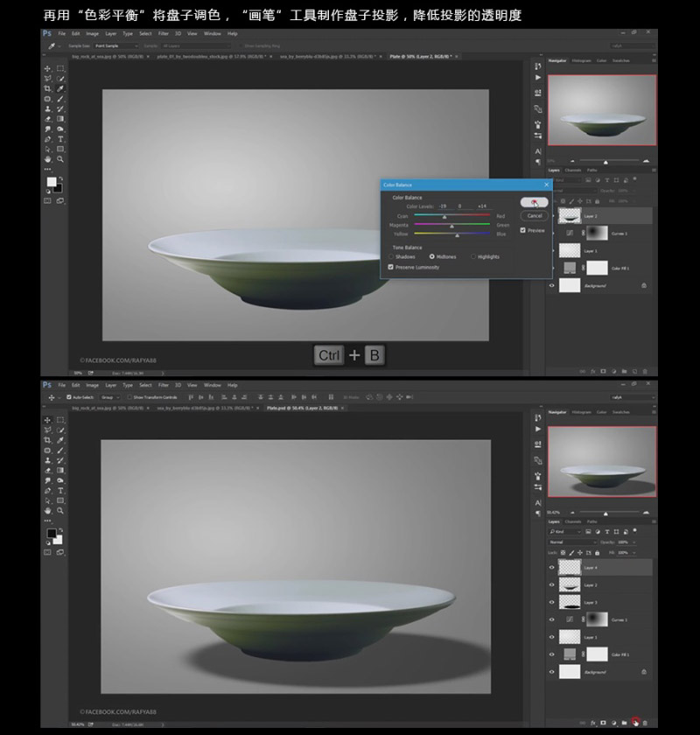Click the lock all icon in lower Layers panel
Viewport: 700px width, 735px height.
coord(598,553)
